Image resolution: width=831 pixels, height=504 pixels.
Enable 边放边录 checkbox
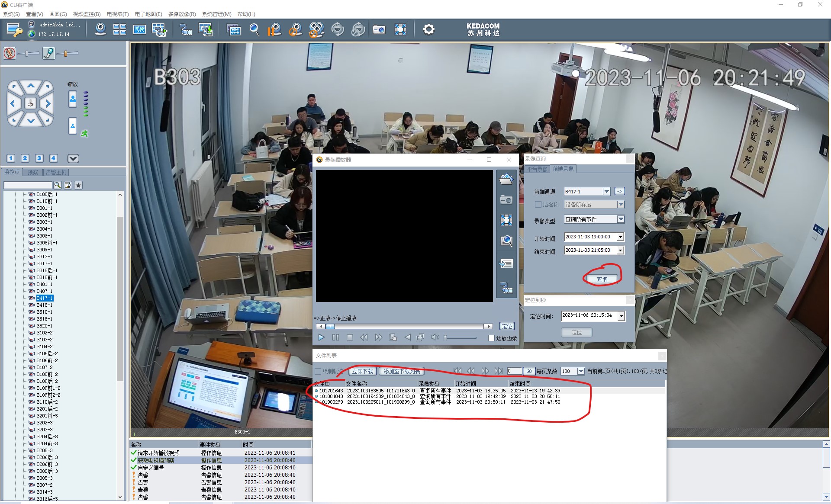(491, 338)
